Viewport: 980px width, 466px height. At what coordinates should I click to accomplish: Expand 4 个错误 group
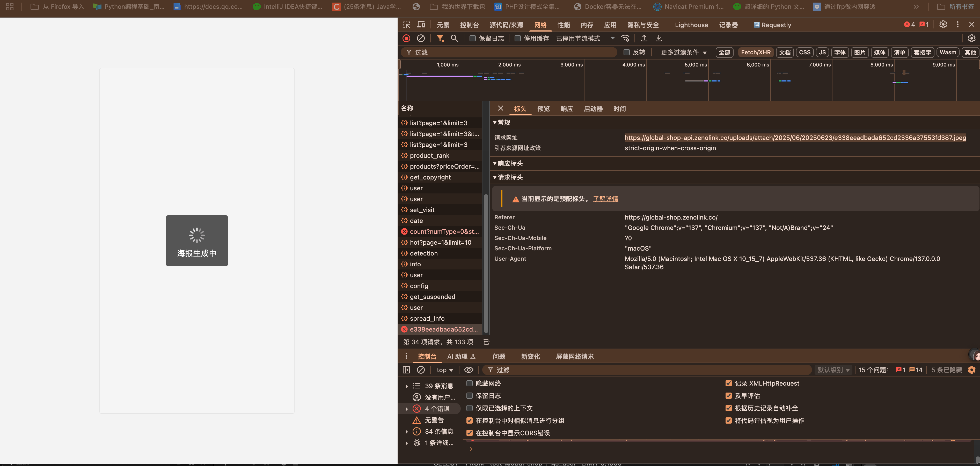[407, 409]
